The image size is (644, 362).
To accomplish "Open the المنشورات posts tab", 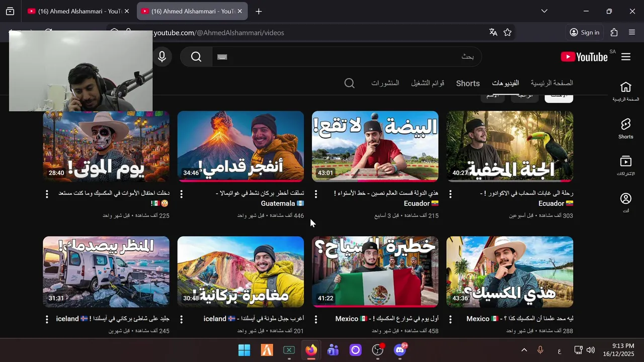I will click(385, 83).
